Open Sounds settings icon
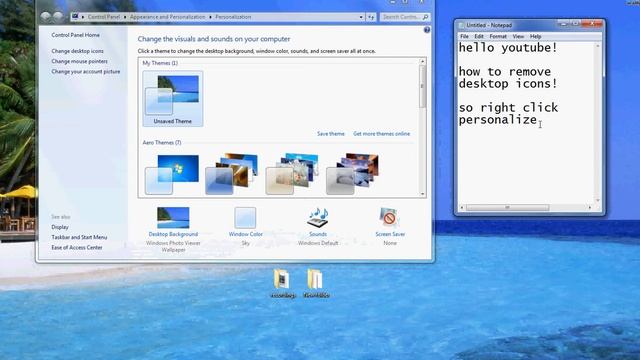 click(x=318, y=218)
